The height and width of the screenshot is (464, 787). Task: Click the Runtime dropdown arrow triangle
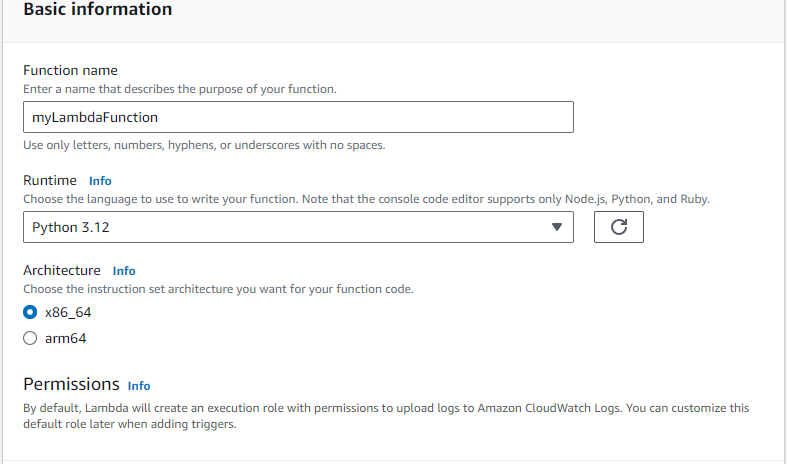click(x=557, y=227)
